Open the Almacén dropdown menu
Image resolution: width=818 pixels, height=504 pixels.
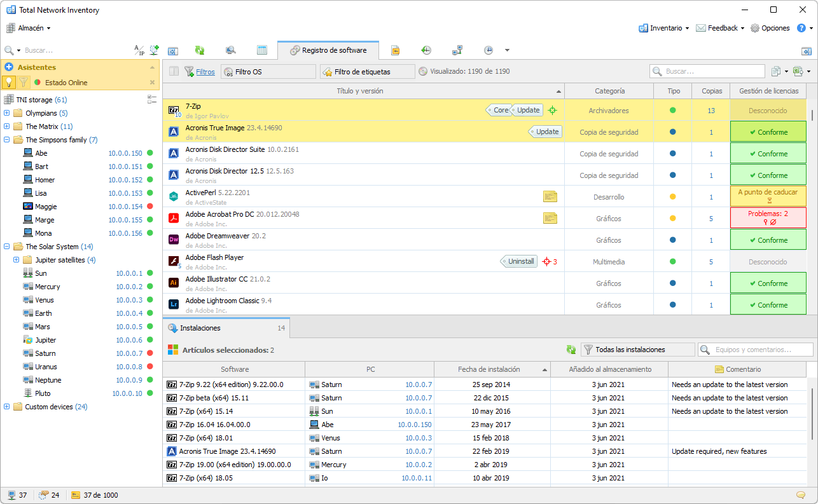[x=29, y=28]
